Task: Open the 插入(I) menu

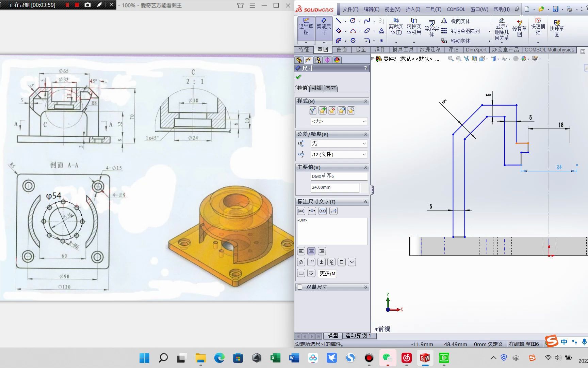Action: pos(413,9)
